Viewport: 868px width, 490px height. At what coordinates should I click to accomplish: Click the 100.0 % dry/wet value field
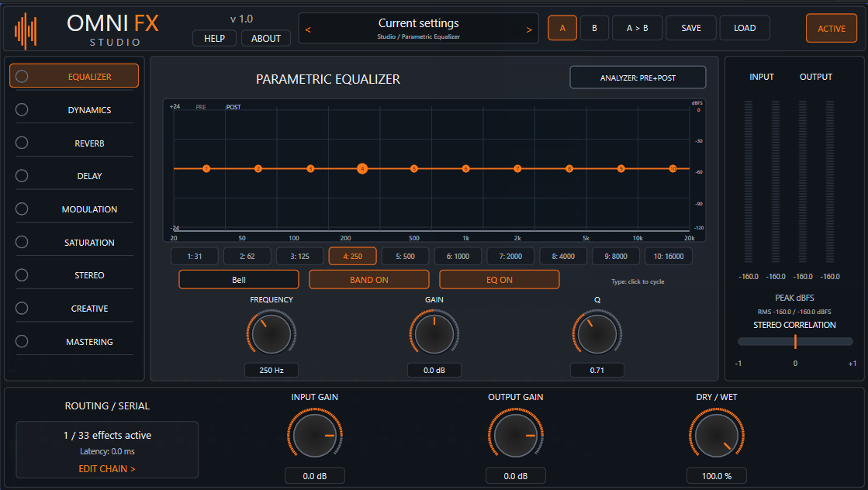click(716, 475)
